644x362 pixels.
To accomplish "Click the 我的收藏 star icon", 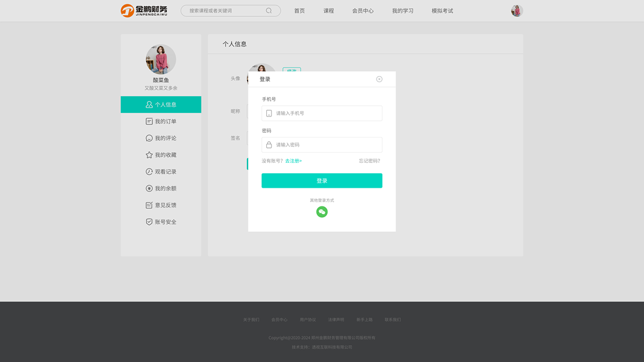I will pos(149,154).
